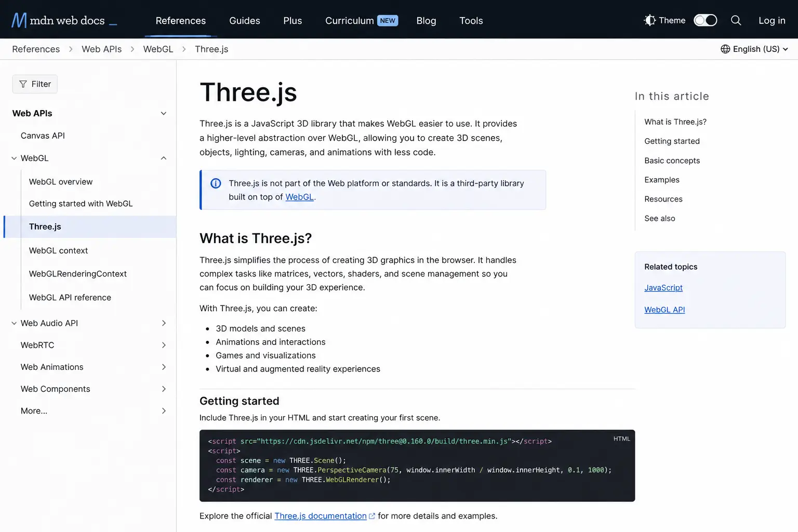Collapse the WebGL section using right chevron
The height and width of the screenshot is (532, 798).
[x=164, y=158]
